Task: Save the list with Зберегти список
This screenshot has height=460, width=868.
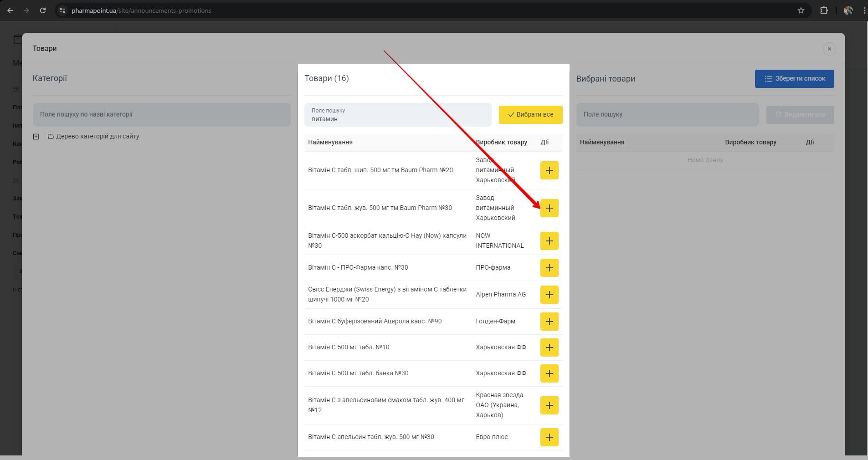Action: (x=794, y=79)
